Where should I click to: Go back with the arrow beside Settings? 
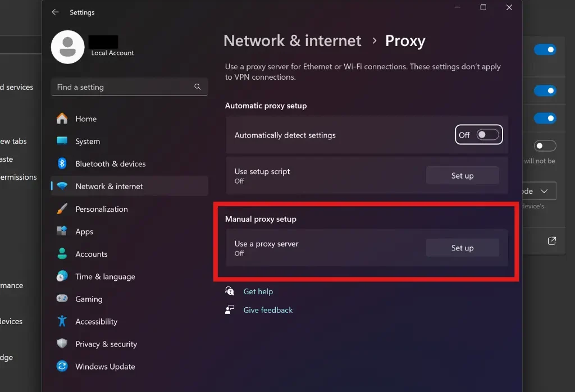pyautogui.click(x=56, y=12)
